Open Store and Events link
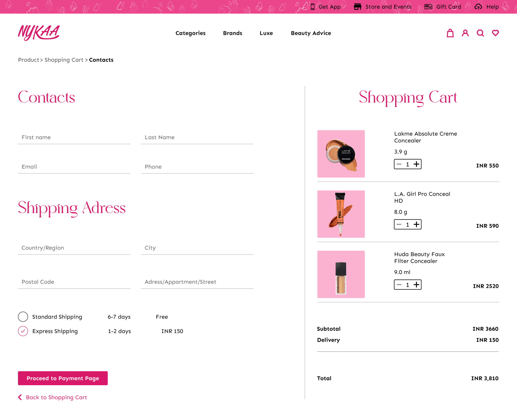517x420 pixels. point(388,7)
